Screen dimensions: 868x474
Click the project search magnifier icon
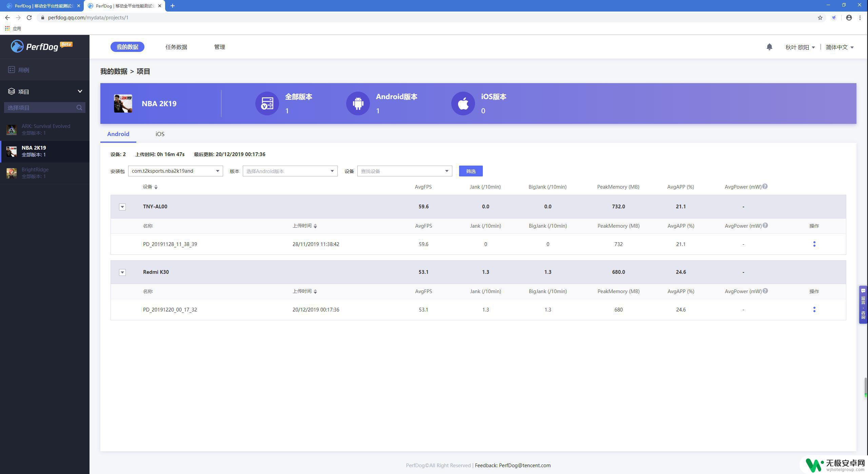tap(79, 108)
